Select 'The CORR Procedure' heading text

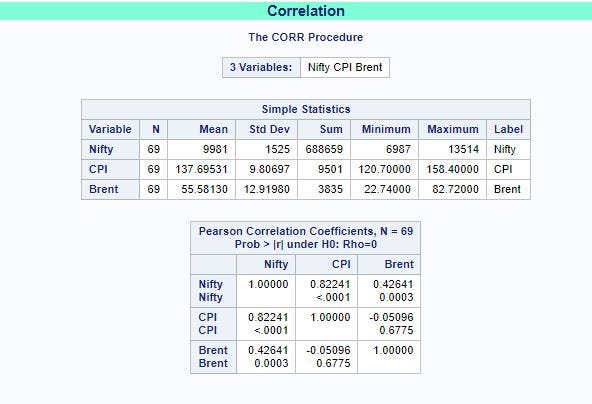click(x=305, y=37)
